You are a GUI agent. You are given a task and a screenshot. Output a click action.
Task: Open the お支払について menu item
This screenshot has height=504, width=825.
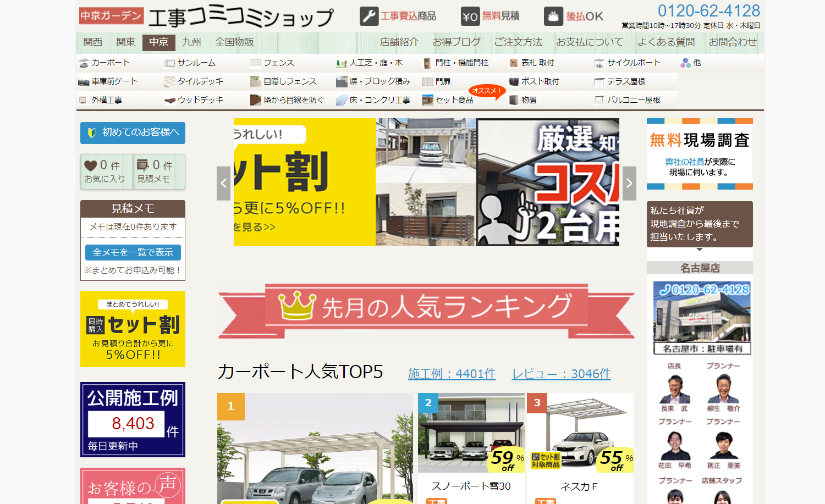[589, 42]
